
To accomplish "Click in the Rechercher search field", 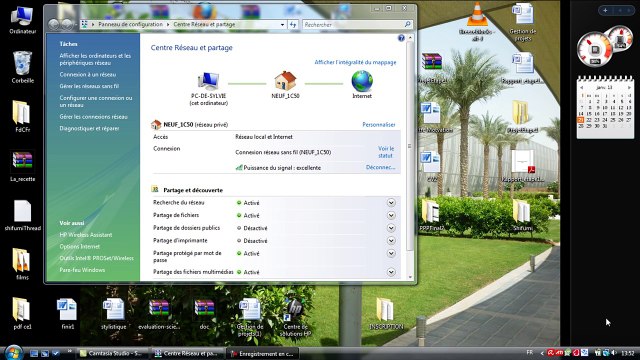I will 354,24.
